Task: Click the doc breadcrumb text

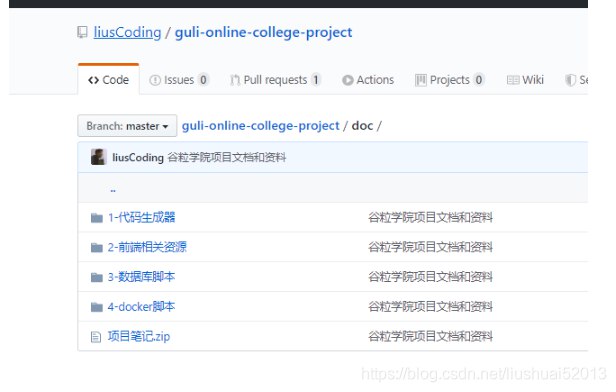Action: pyautogui.click(x=362, y=126)
